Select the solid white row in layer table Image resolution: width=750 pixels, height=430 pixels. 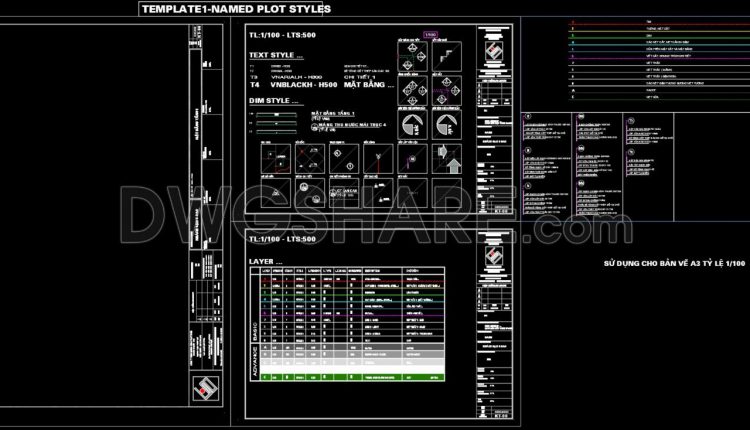coord(352,369)
